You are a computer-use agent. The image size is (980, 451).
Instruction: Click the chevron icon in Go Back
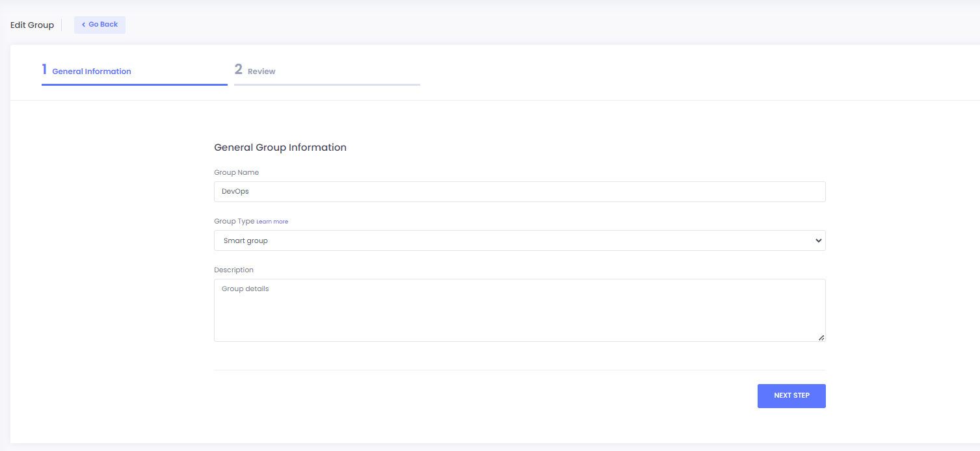coord(83,25)
